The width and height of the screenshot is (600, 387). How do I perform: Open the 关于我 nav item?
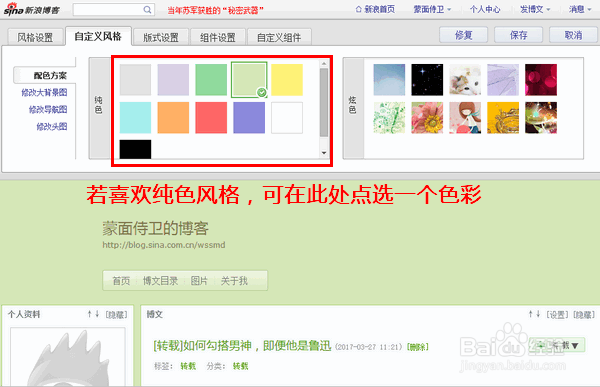pos(234,281)
